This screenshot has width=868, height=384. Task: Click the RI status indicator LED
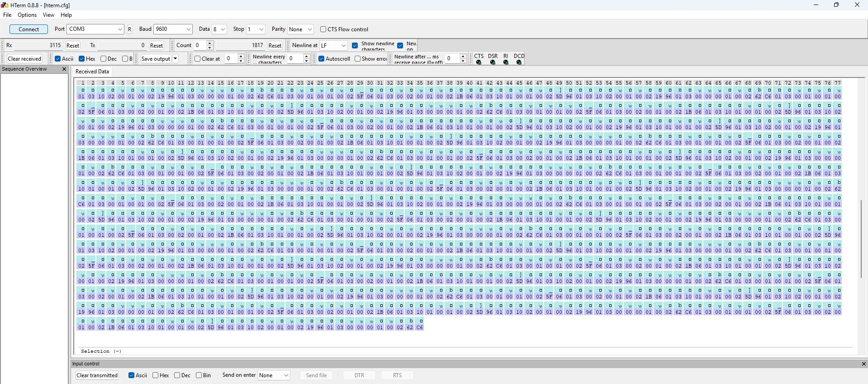click(506, 62)
